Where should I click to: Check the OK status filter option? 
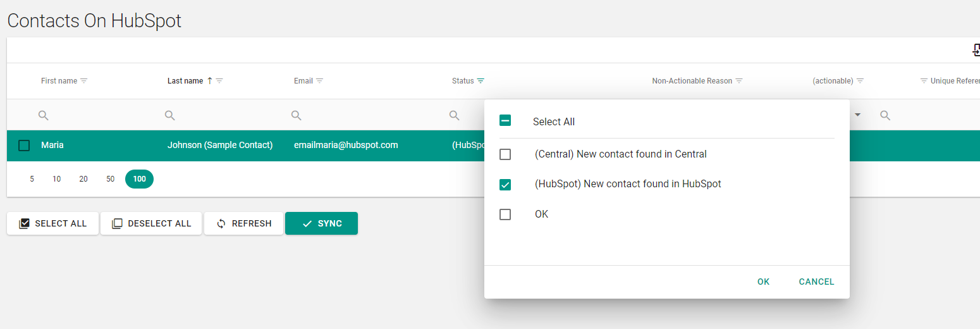coord(505,214)
